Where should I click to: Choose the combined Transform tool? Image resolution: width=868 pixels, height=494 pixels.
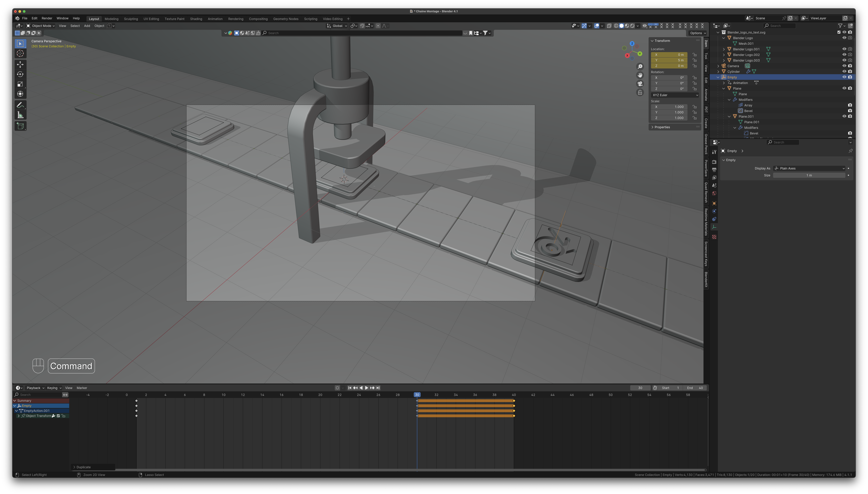point(20,94)
